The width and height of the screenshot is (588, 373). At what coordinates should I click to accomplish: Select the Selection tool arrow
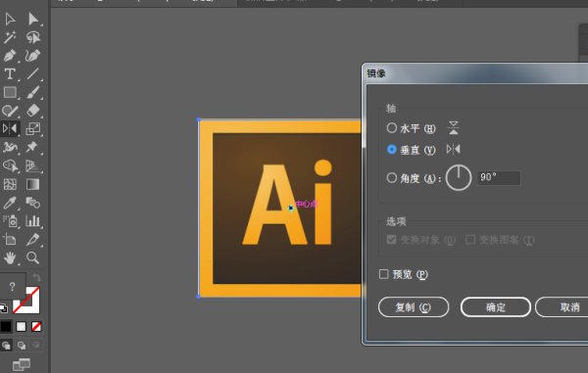pos(10,19)
